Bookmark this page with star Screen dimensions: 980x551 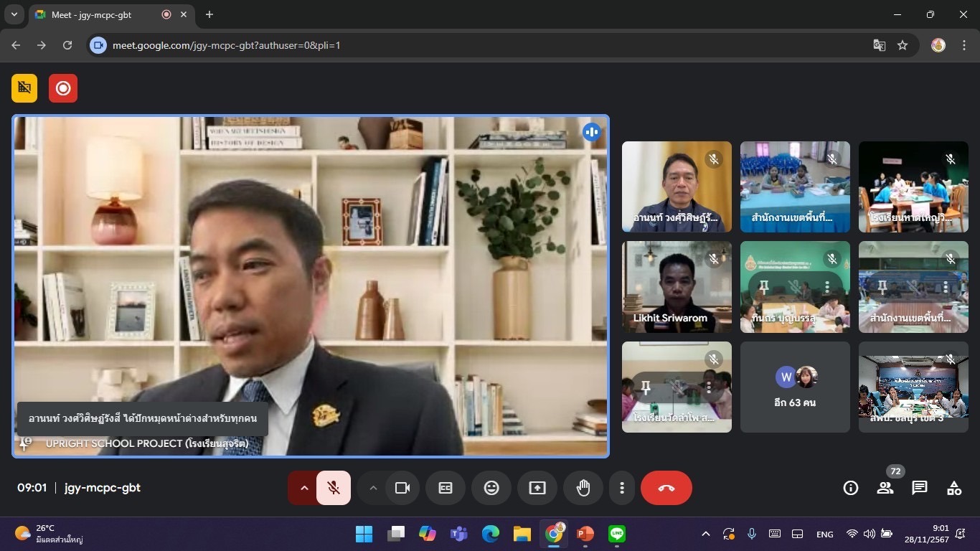click(903, 45)
